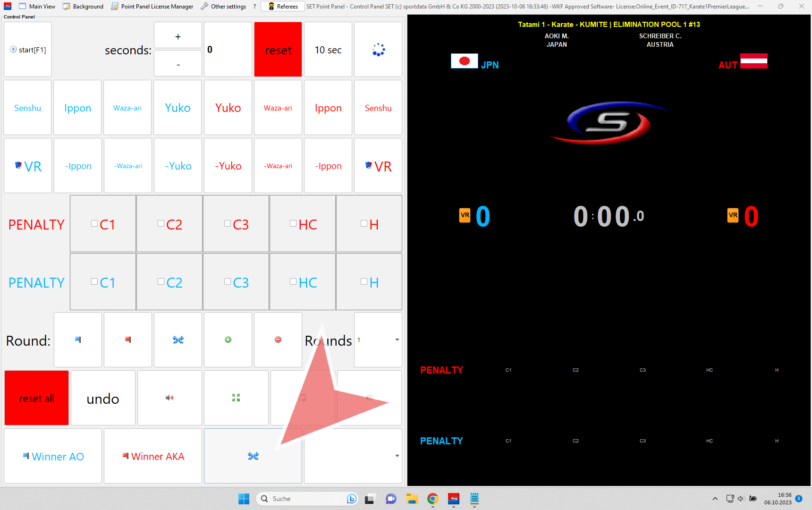Expand the Rounds number dropdown
Image resolution: width=812 pixels, height=510 pixels.
pyautogui.click(x=397, y=340)
